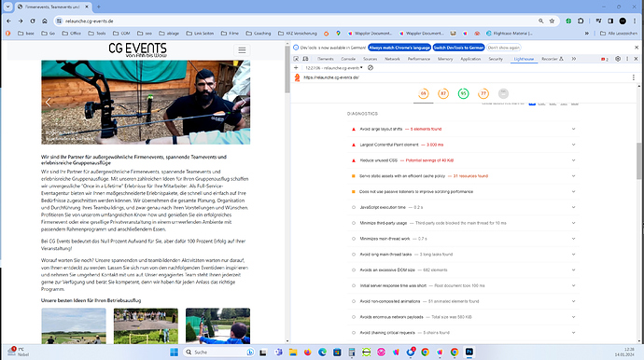Open the Lighthouse report selection dropdown
This screenshot has height=360, width=644.
point(334,68)
